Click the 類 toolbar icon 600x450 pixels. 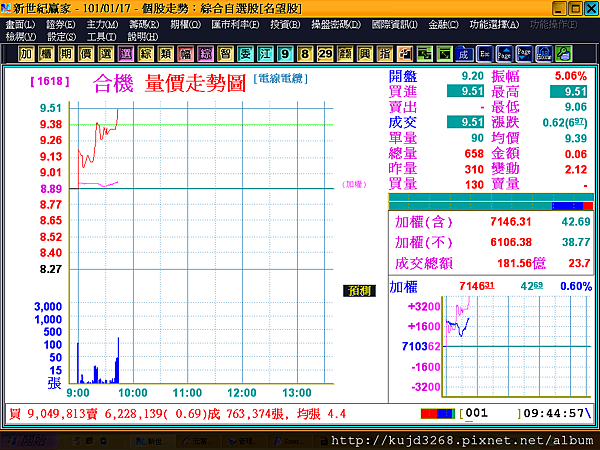coord(165,54)
